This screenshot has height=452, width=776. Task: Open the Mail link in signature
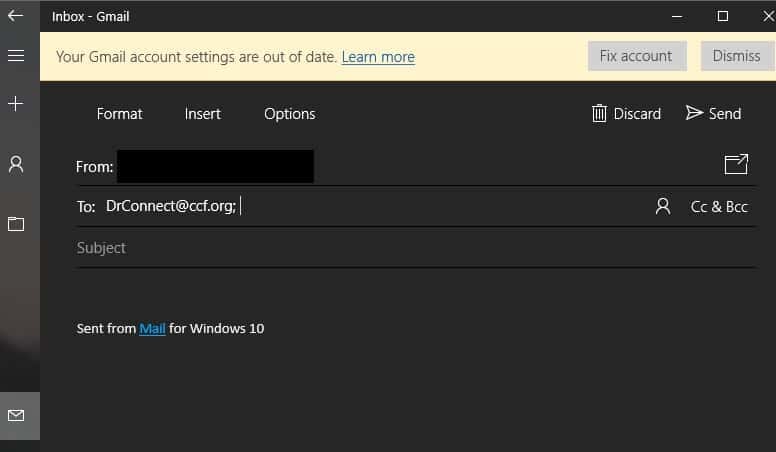(x=152, y=329)
